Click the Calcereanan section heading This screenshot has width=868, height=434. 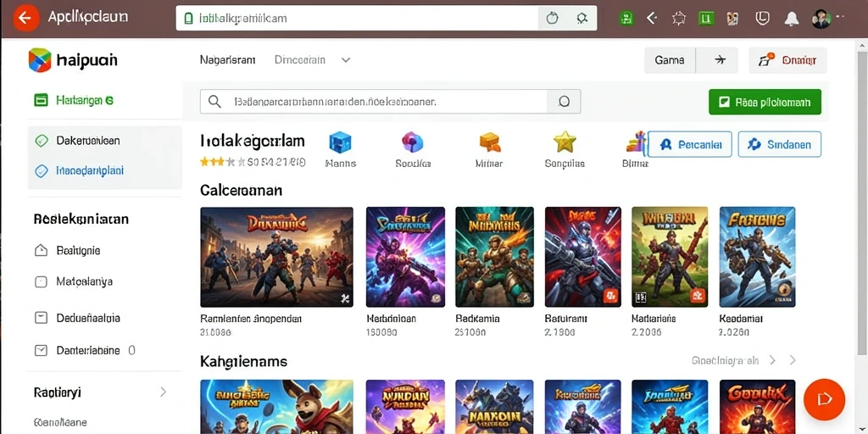point(241,191)
